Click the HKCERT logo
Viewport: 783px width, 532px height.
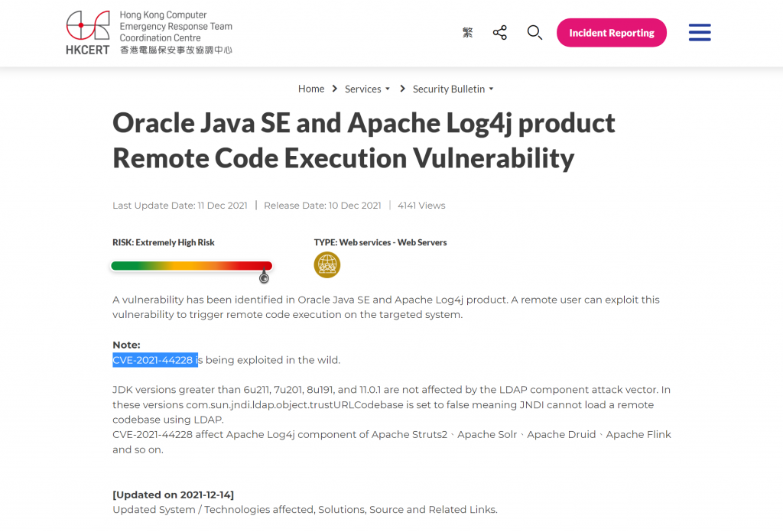point(88,33)
